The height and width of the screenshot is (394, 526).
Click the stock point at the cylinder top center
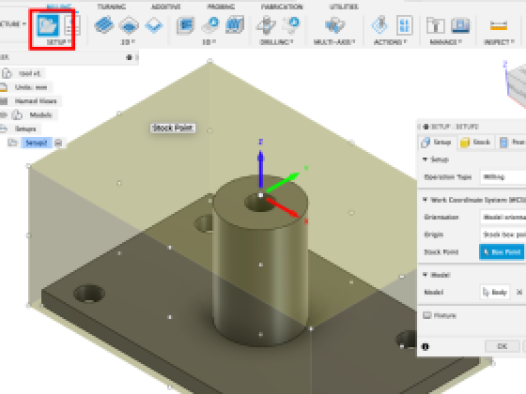261,195
